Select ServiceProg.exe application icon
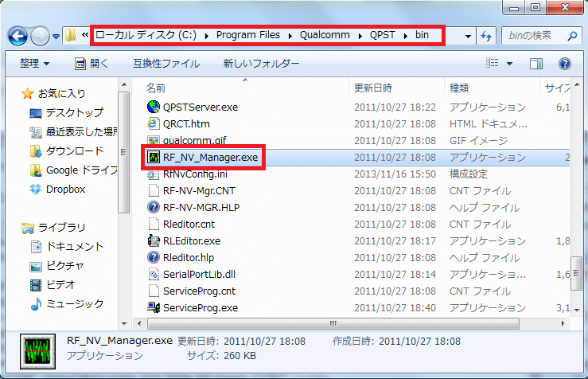 tap(154, 307)
